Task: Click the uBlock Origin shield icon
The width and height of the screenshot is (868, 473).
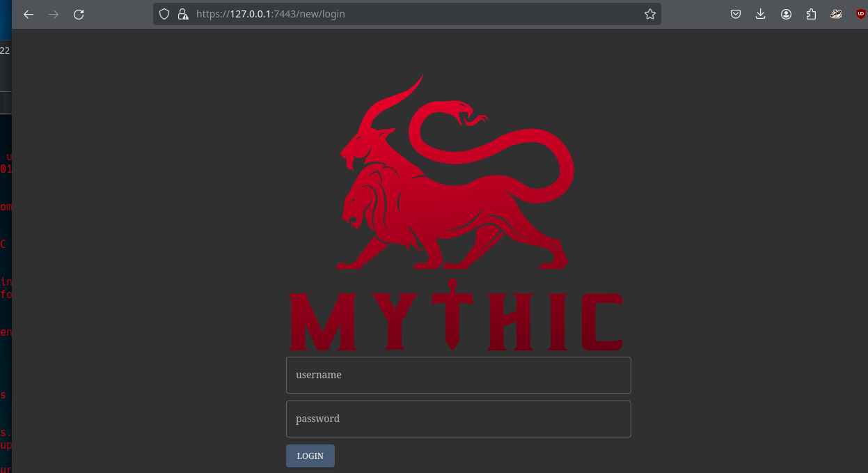Action: coord(861,14)
